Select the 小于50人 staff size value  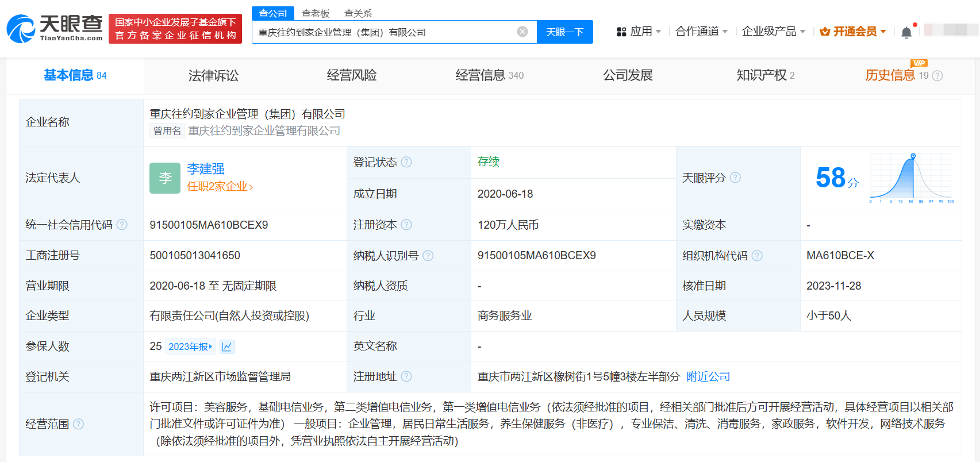pos(829,316)
